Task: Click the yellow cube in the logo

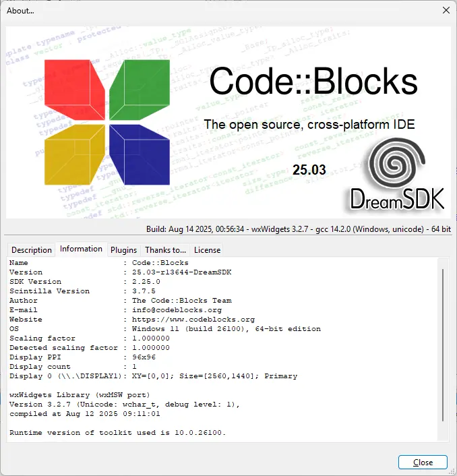Action: (x=75, y=154)
